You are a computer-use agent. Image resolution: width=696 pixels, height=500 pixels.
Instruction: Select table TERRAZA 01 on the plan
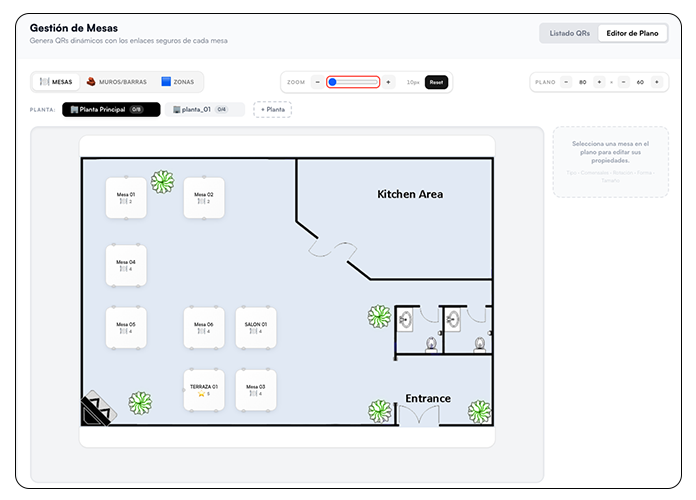coord(204,390)
